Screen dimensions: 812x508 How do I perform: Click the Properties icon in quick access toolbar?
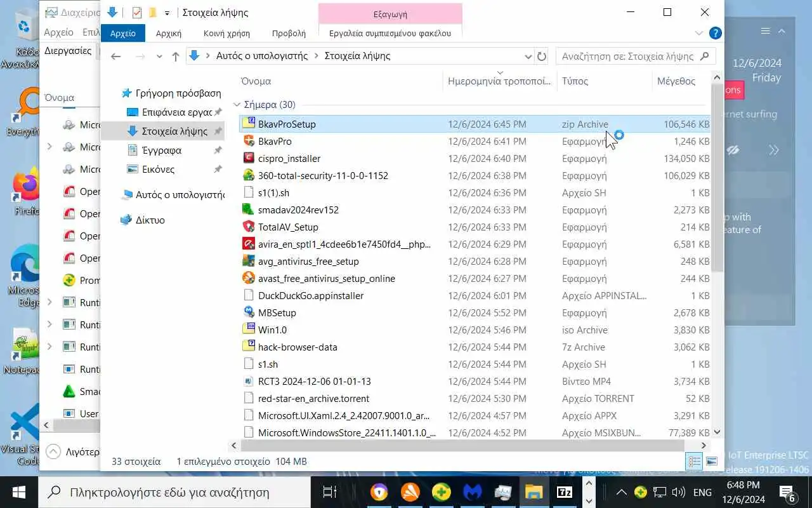pyautogui.click(x=136, y=13)
